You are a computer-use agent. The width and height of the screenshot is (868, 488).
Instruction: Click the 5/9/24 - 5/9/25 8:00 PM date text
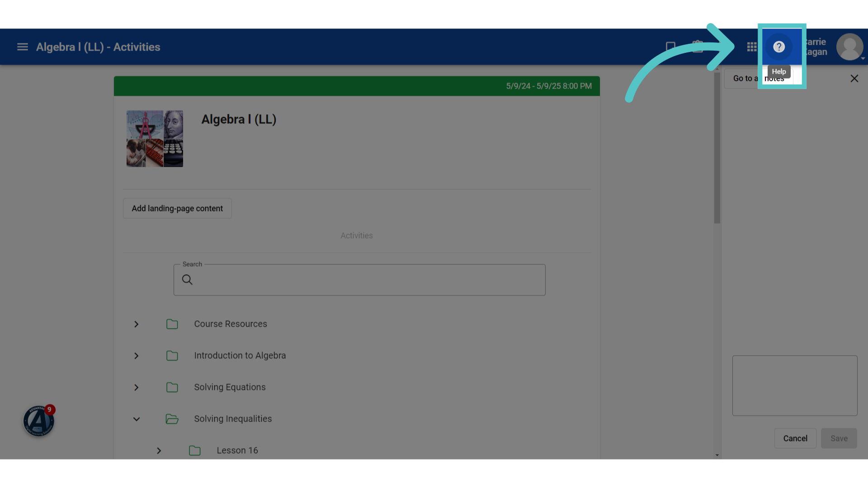pyautogui.click(x=549, y=86)
